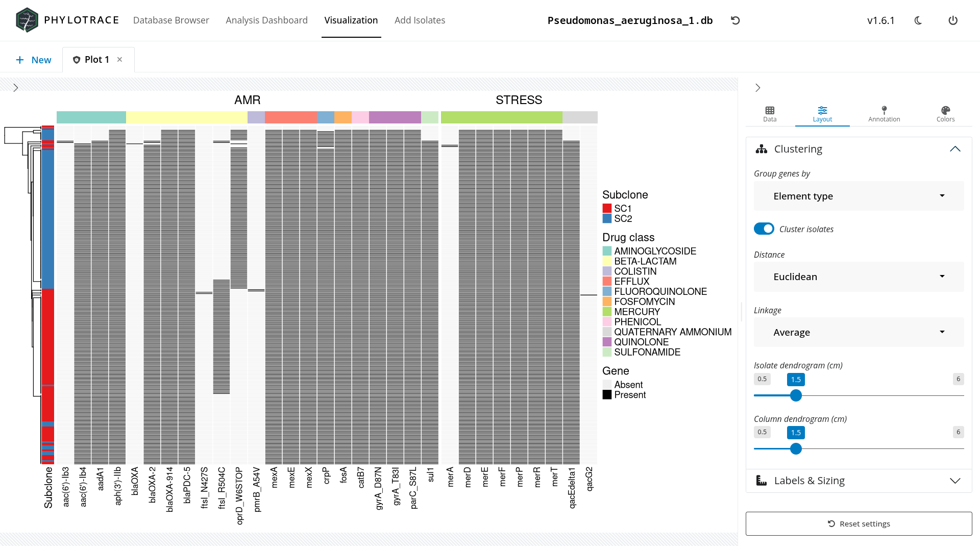Click the Plot 1 shield icon

pos(77,60)
